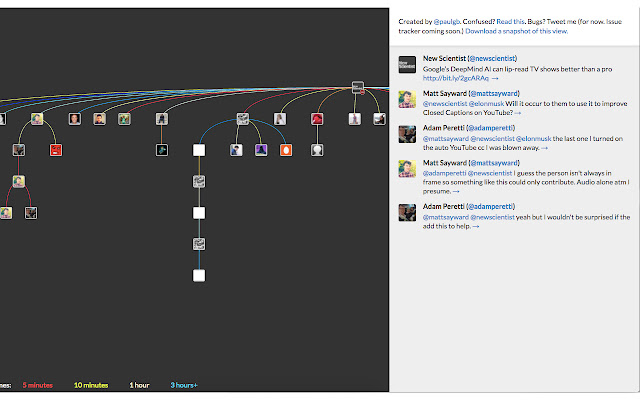Click the blue '3 hours+' legend label

[x=184, y=385]
